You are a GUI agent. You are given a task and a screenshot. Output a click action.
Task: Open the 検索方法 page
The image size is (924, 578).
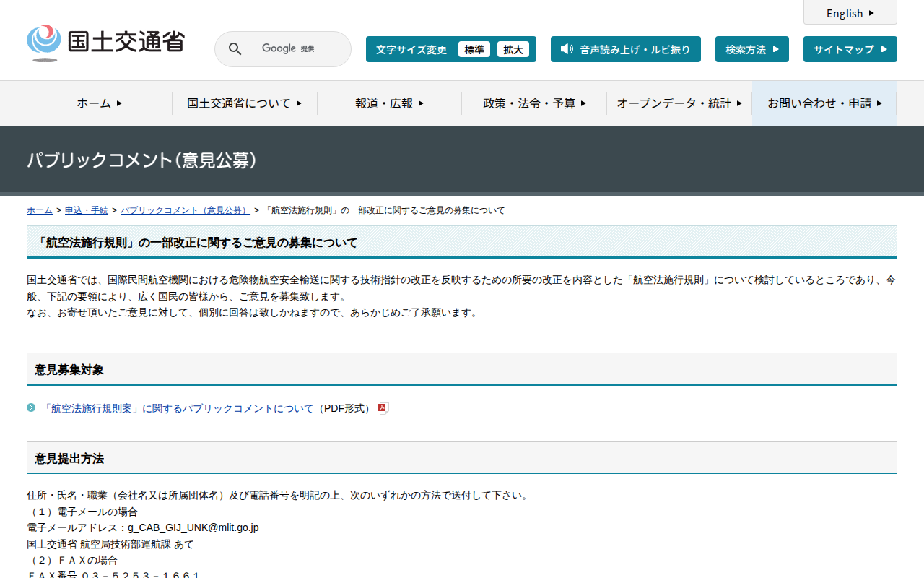752,49
